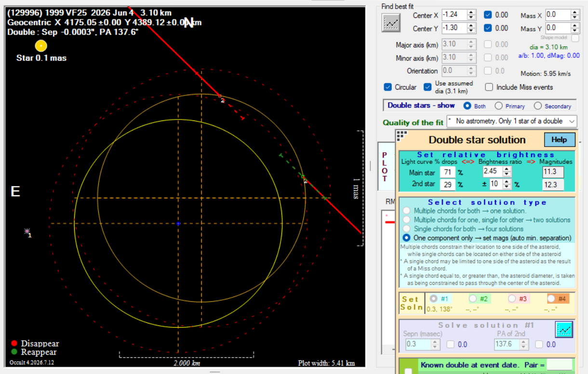Click the Sepn (masec) spinner arrows
This screenshot has width=588, height=374.
tap(436, 345)
